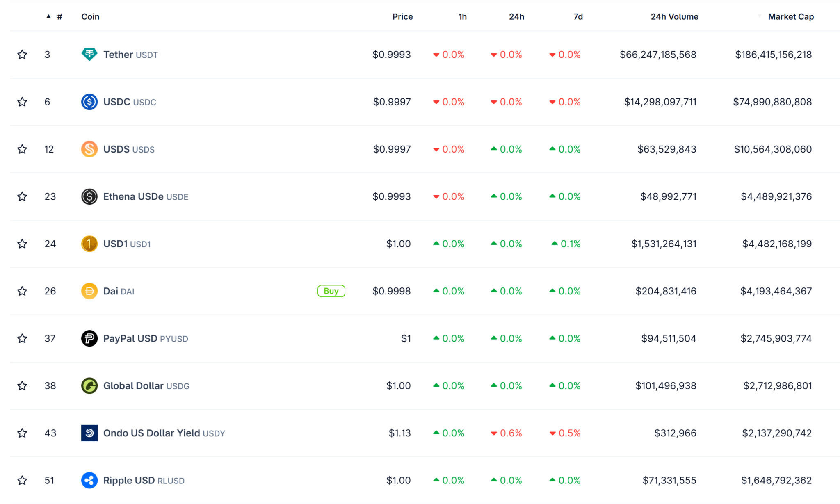This screenshot has height=504, width=840.
Task: Favorite USDC with its star
Action: click(22, 102)
